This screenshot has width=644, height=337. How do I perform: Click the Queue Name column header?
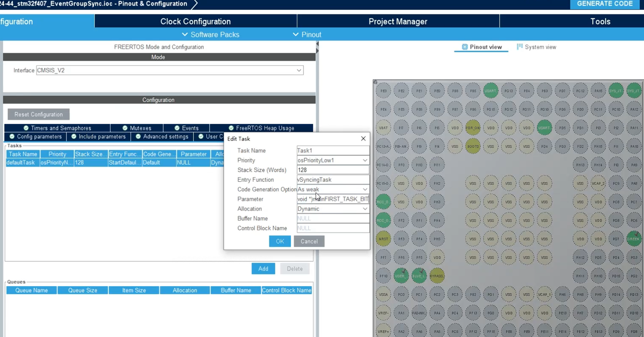tap(31, 290)
